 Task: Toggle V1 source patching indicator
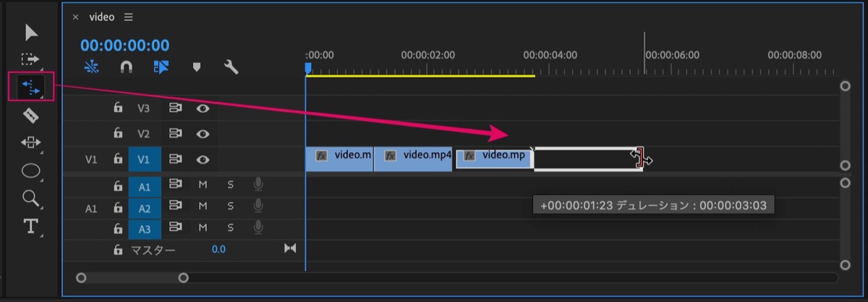pyautogui.click(x=91, y=159)
